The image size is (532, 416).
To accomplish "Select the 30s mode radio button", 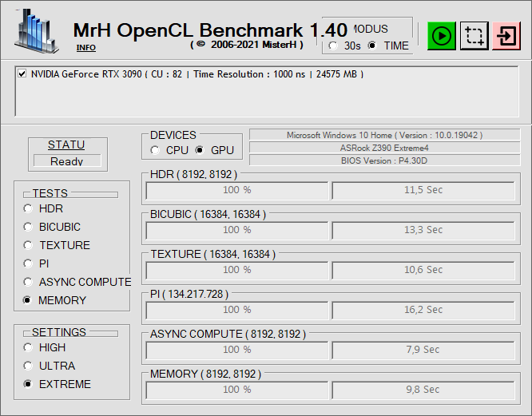I will [x=333, y=46].
